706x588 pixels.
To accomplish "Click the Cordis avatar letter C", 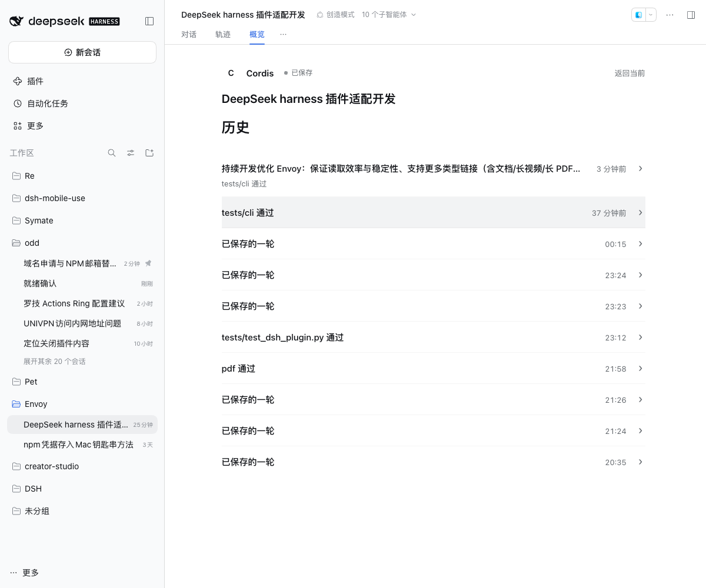I will 231,73.
